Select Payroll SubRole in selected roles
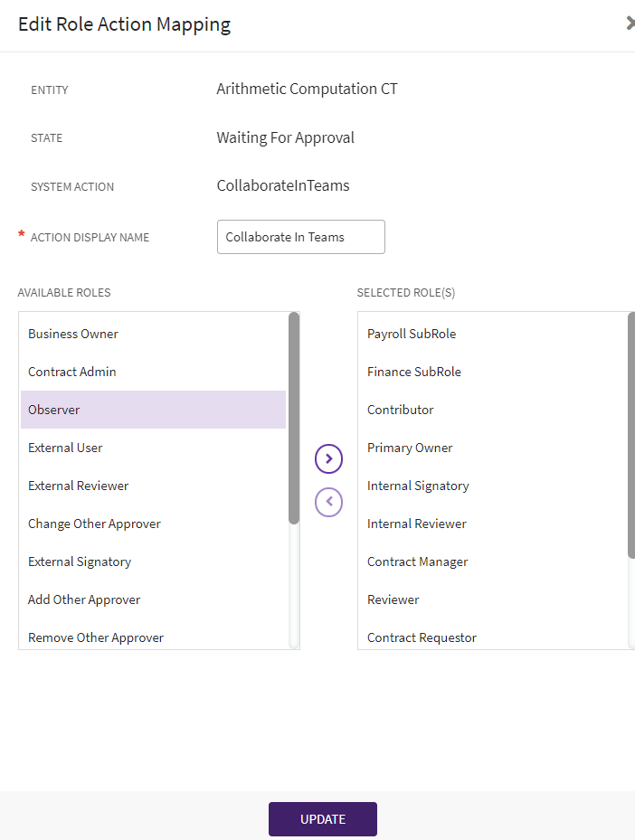 pos(412,334)
